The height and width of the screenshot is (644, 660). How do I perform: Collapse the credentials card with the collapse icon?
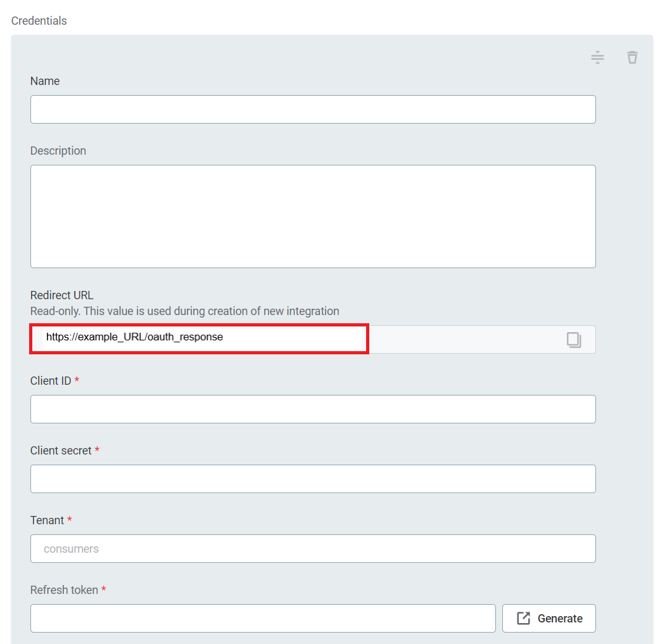(x=597, y=58)
